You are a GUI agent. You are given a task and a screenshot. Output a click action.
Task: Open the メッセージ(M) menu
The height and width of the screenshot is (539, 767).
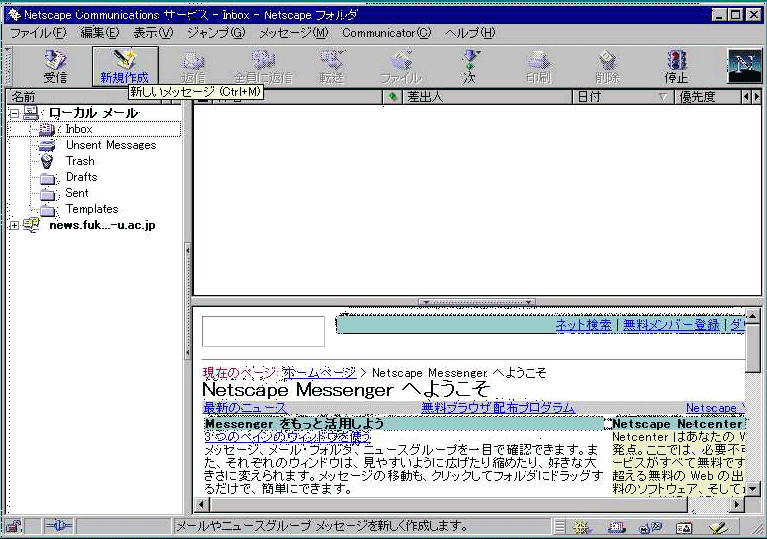point(293,33)
